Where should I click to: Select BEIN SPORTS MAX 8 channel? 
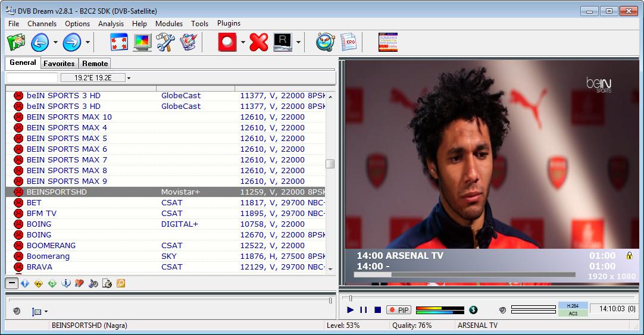[x=166, y=170]
